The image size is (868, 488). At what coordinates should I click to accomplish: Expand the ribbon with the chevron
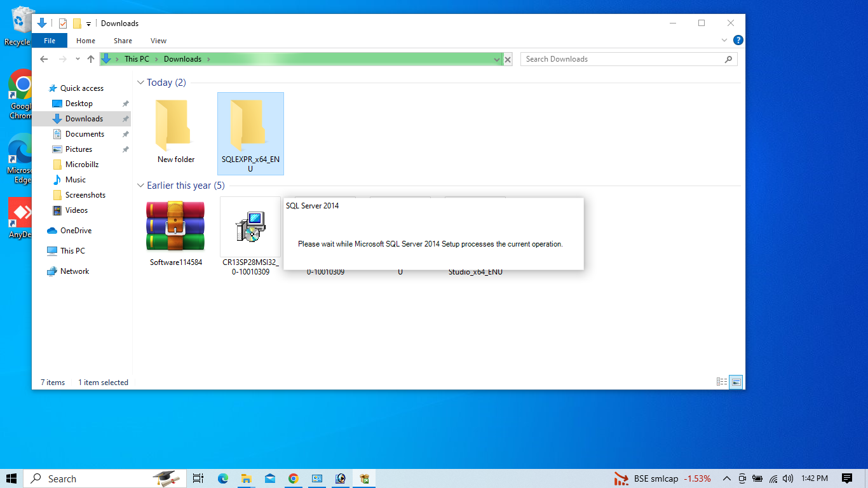(724, 40)
